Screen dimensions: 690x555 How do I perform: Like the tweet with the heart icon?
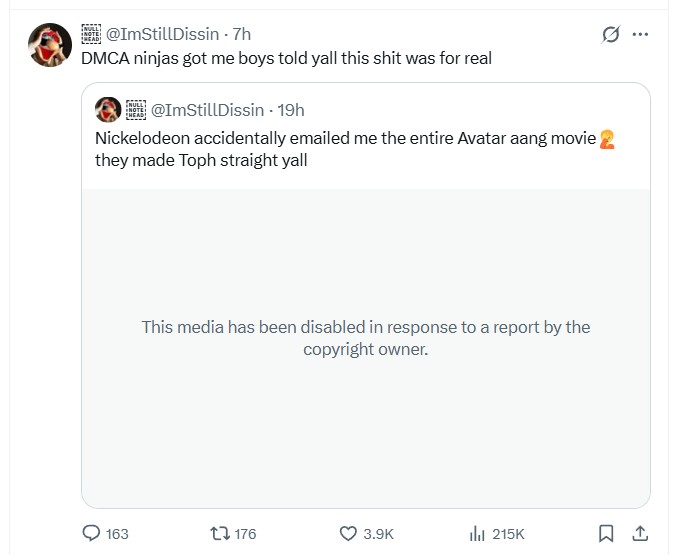click(349, 533)
